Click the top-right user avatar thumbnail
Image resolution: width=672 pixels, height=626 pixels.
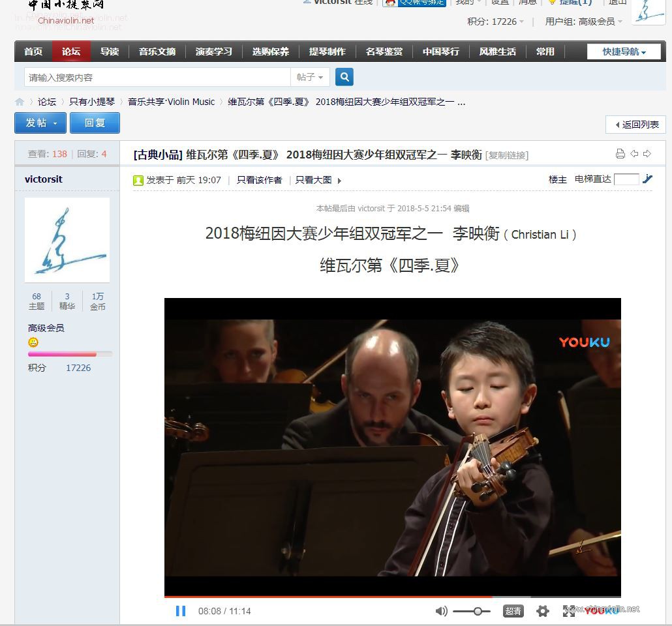click(649, 12)
